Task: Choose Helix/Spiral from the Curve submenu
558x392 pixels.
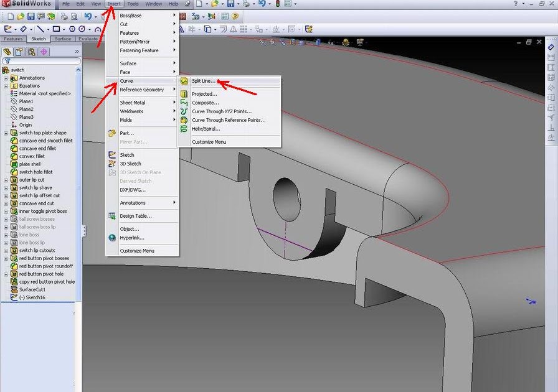Action: click(207, 129)
